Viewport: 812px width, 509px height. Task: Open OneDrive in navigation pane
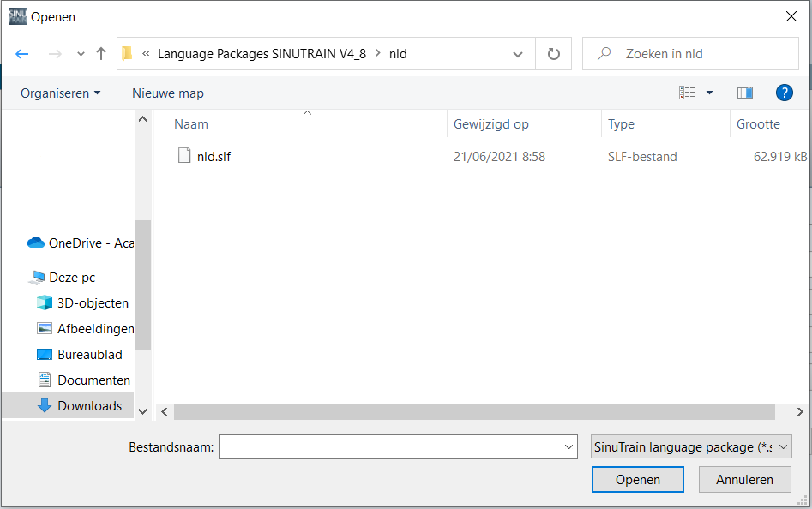91,243
